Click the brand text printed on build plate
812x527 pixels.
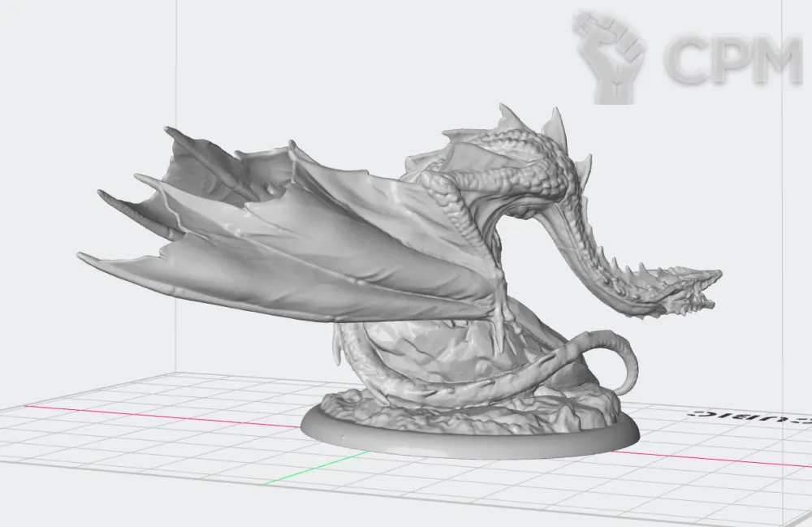point(747,415)
